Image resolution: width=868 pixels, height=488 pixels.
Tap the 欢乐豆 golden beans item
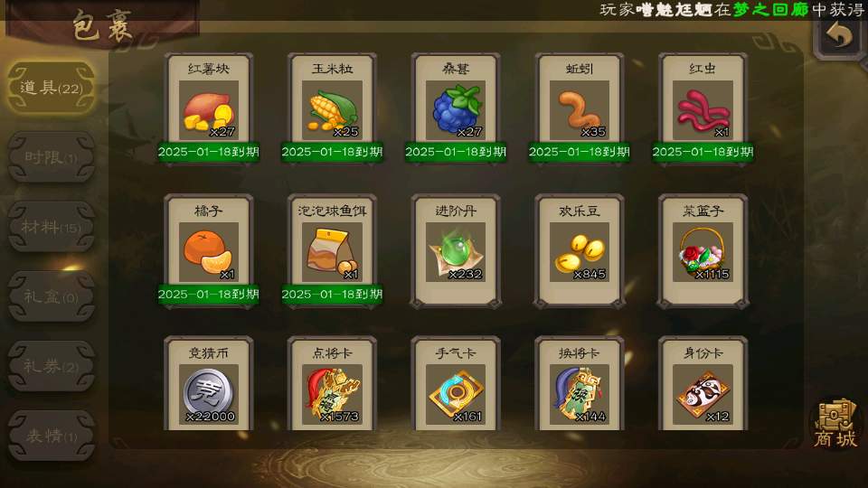[x=579, y=250]
